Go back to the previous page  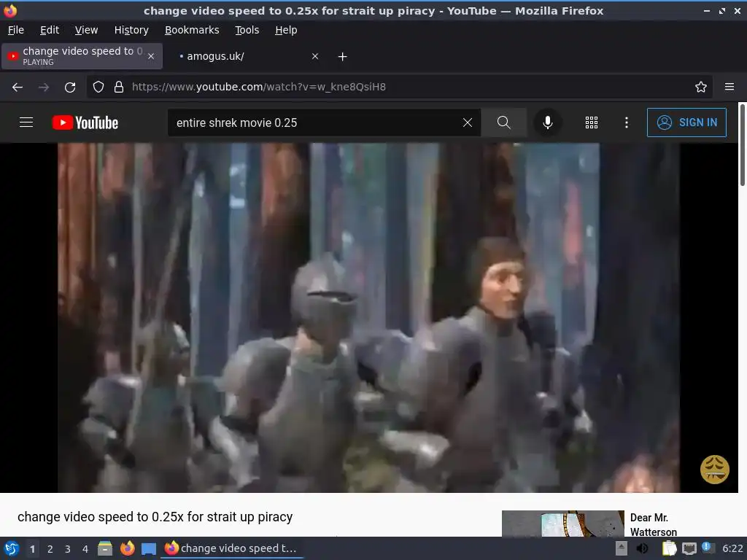[x=18, y=87]
